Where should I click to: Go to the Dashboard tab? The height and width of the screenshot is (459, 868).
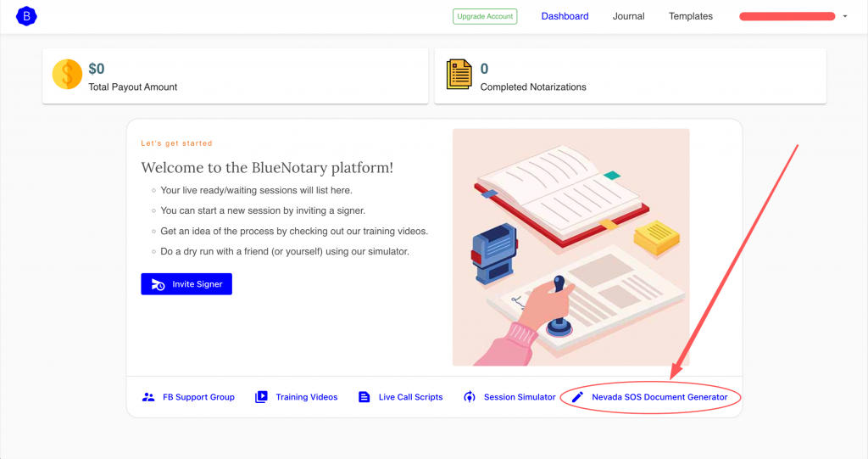[565, 16]
